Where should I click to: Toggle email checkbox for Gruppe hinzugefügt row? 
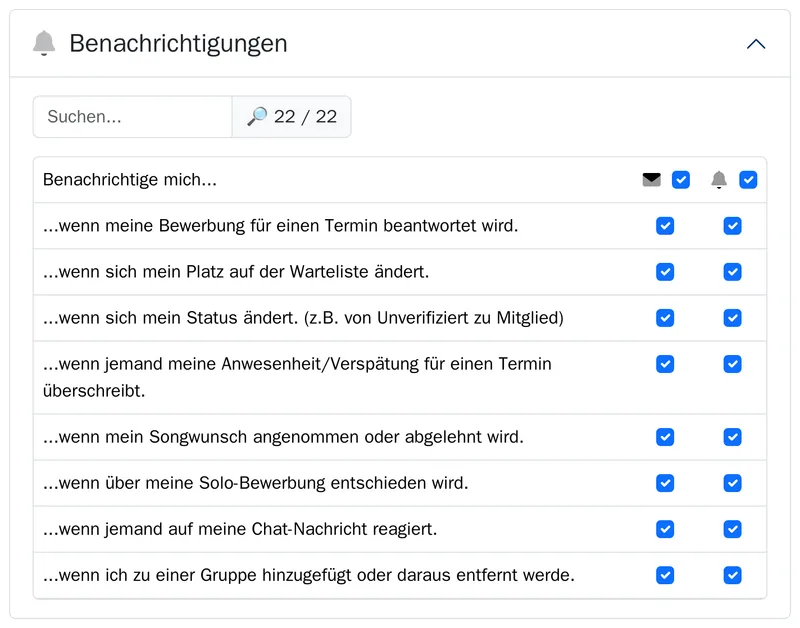(665, 575)
